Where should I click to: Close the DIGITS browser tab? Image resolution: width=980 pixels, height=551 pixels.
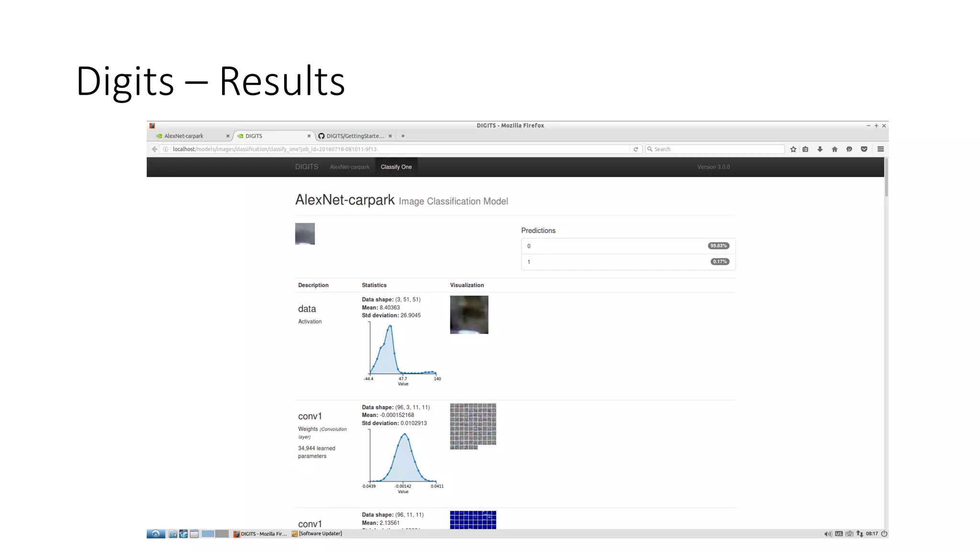point(309,136)
